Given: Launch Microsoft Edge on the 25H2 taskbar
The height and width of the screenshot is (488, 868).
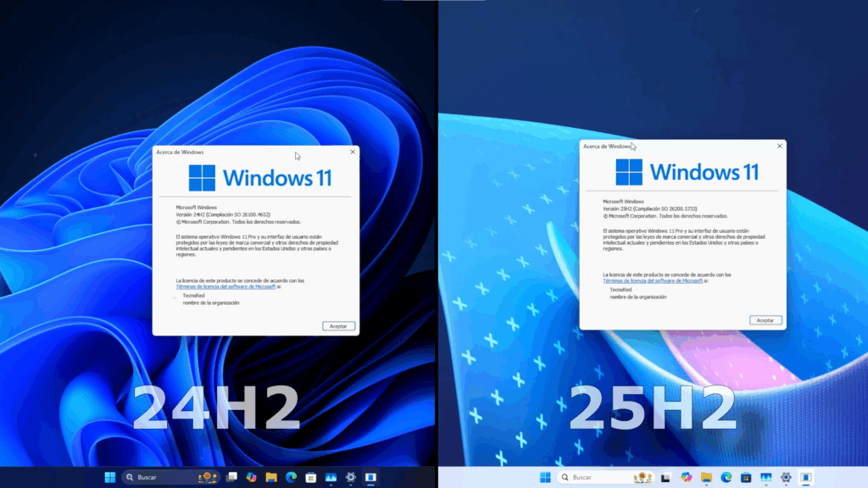Looking at the screenshot, I should [726, 477].
